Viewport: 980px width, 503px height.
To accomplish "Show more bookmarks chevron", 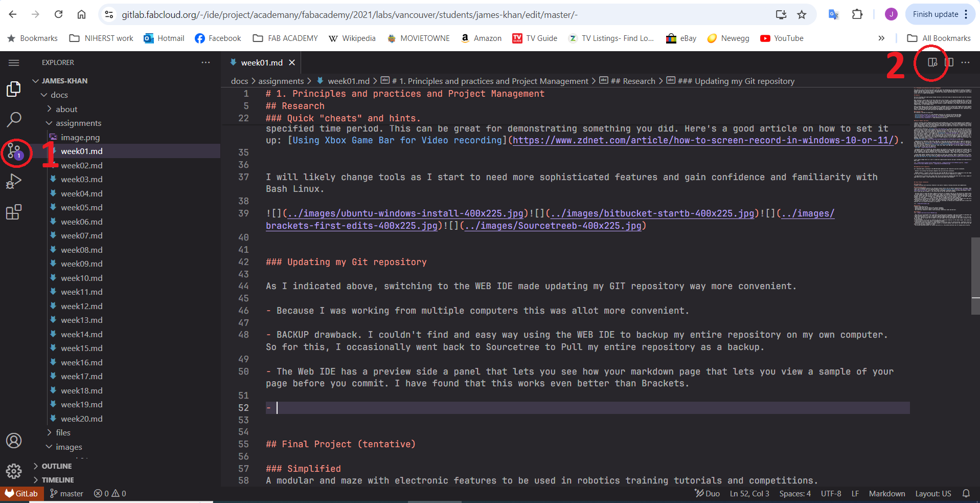I will point(881,38).
